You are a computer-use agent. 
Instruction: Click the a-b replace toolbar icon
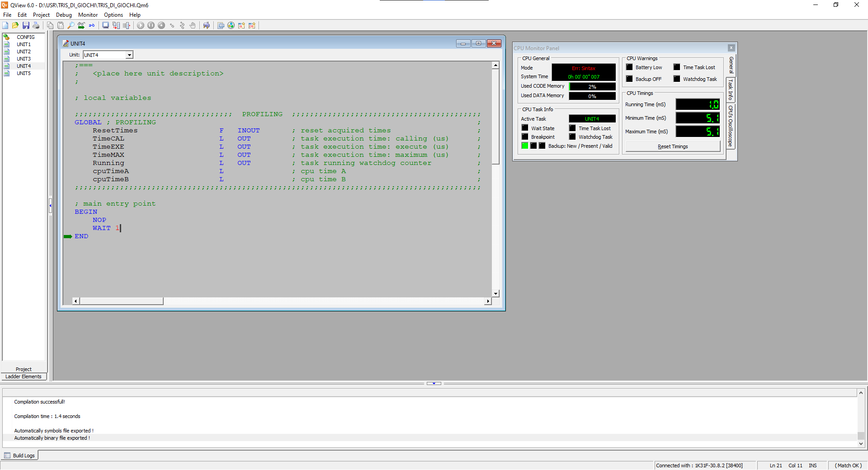tap(92, 26)
